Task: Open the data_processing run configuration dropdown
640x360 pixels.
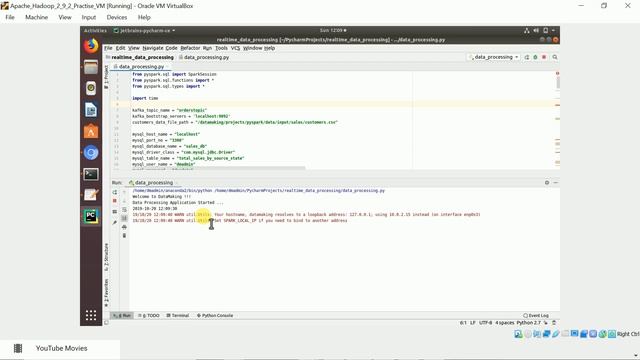Action: [494, 57]
